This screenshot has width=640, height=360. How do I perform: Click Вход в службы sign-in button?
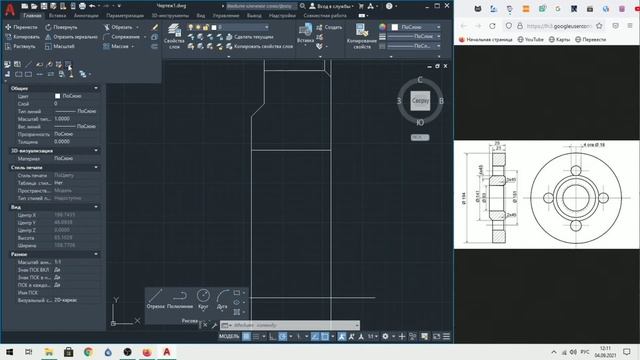pyautogui.click(x=331, y=6)
